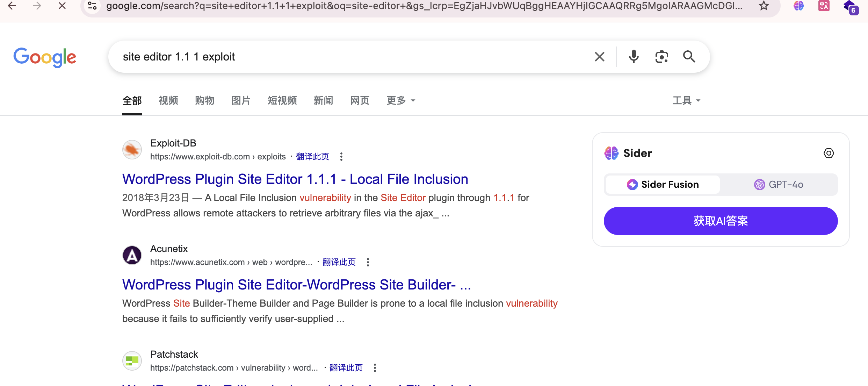Image resolution: width=868 pixels, height=386 pixels.
Task: Click Patchstack site name text
Action: 174,355
